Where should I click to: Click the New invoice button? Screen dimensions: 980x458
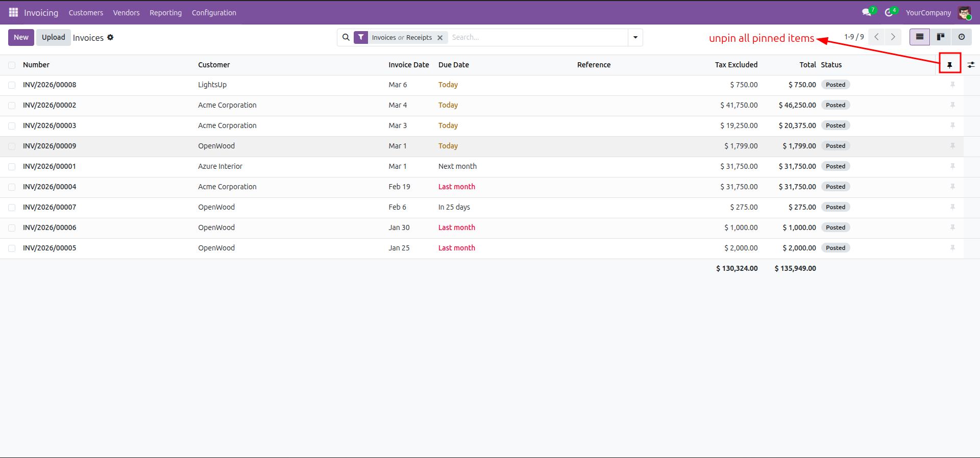pyautogui.click(x=21, y=37)
